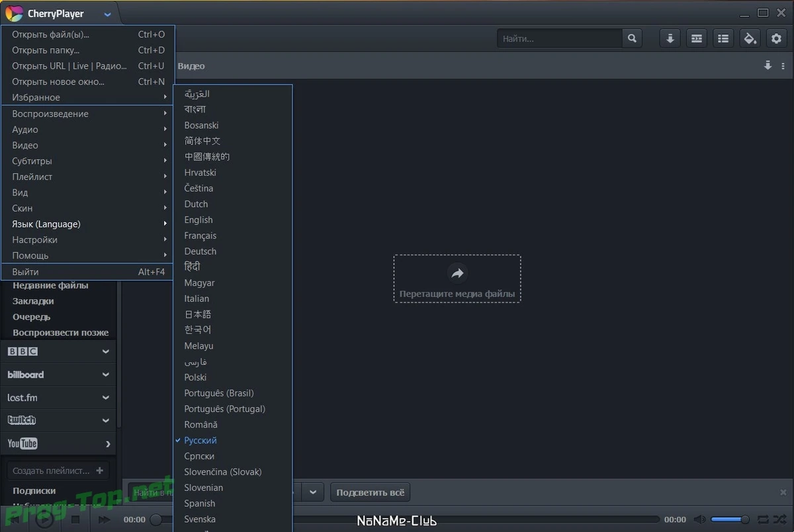Open the Настройки submenu
The image size is (794, 532).
click(87, 240)
